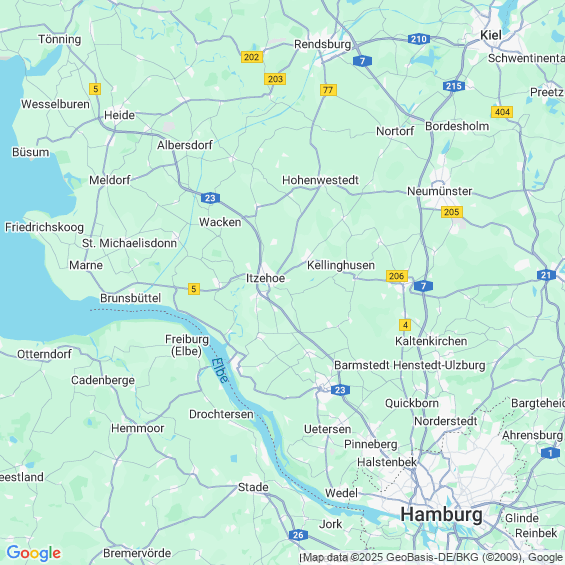Click the A23 shield near Wacken

tap(210, 198)
